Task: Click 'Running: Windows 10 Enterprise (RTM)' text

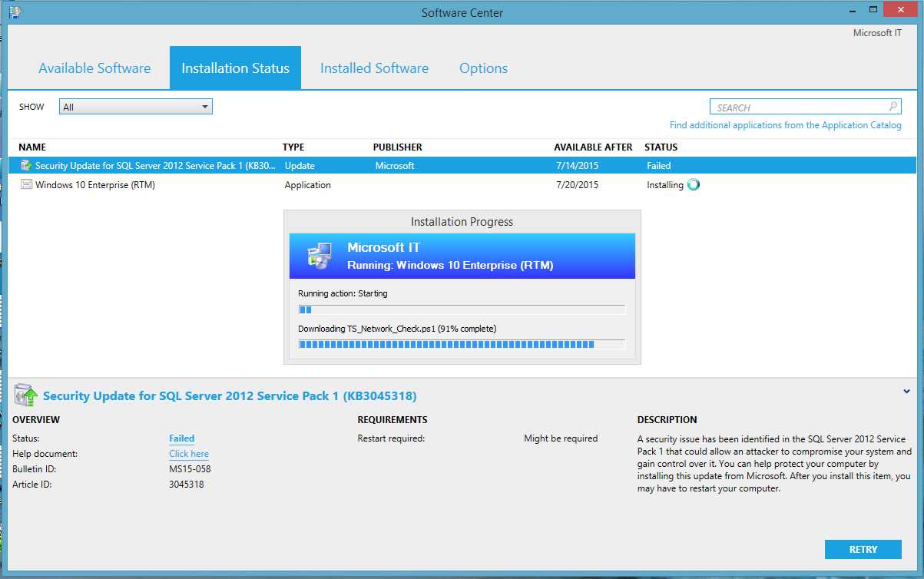Action: pyautogui.click(x=450, y=265)
